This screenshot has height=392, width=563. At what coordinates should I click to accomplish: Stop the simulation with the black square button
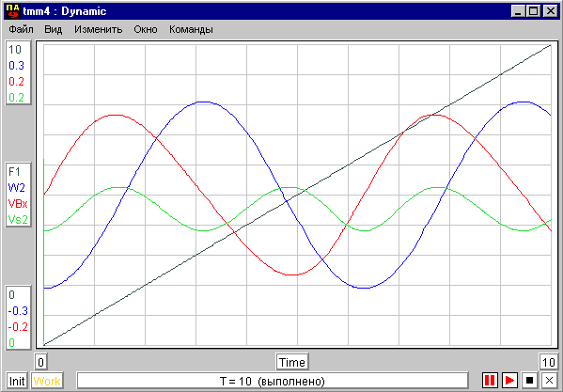pyautogui.click(x=529, y=380)
